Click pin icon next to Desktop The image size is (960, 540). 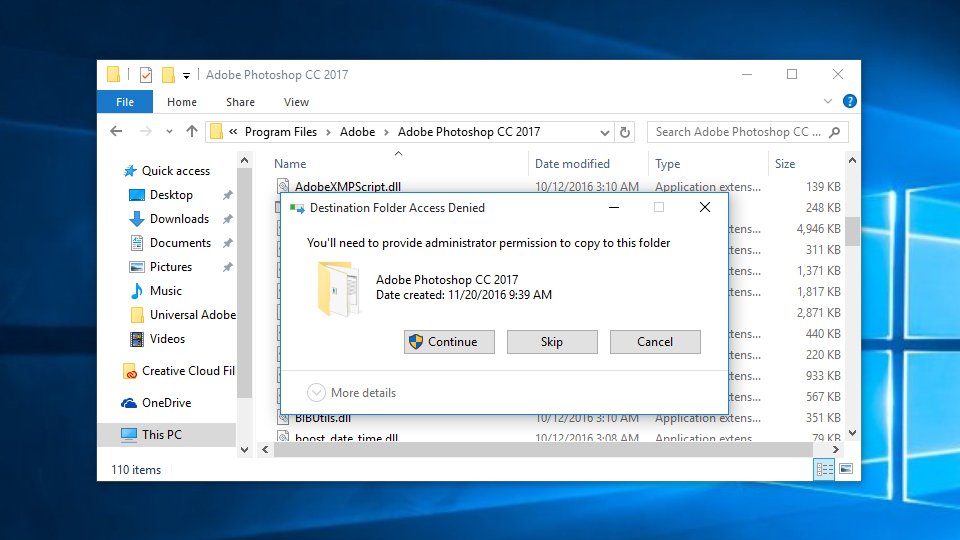click(x=227, y=195)
